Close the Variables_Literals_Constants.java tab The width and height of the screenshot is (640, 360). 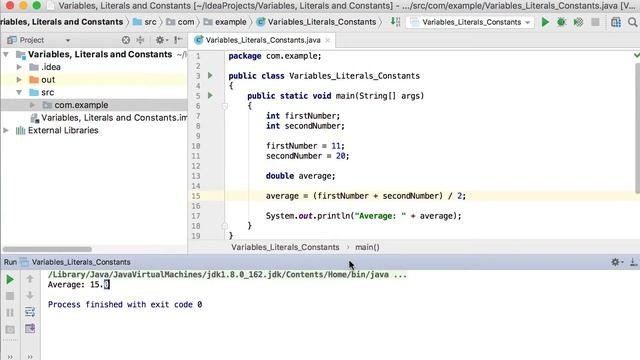click(327, 40)
